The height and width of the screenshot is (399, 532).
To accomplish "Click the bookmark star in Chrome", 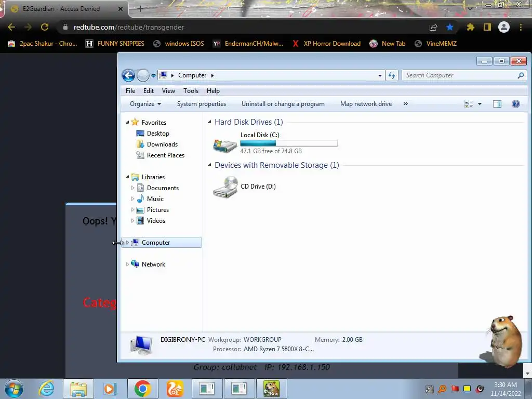I will (450, 27).
